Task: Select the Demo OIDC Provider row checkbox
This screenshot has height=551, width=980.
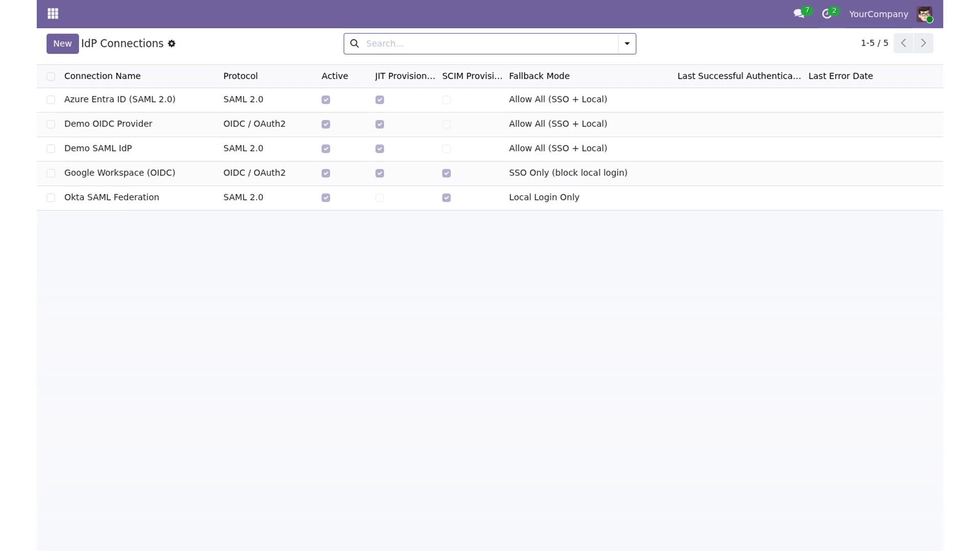Action: coord(51,124)
